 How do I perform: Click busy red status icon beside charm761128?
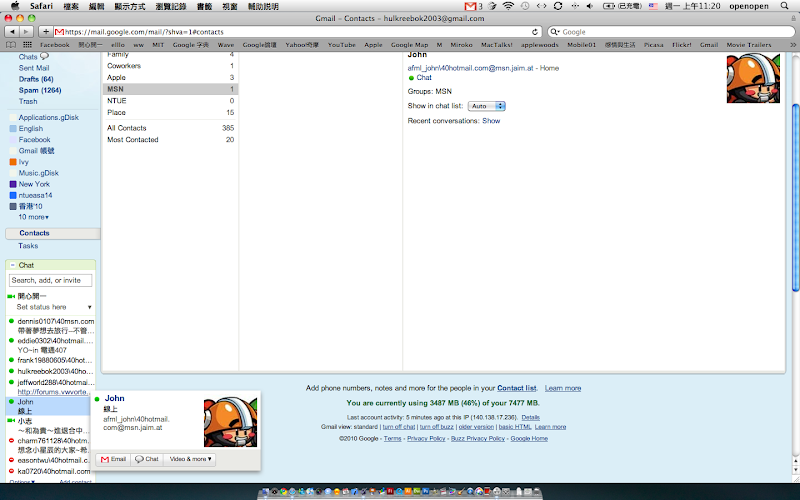tap(11, 440)
